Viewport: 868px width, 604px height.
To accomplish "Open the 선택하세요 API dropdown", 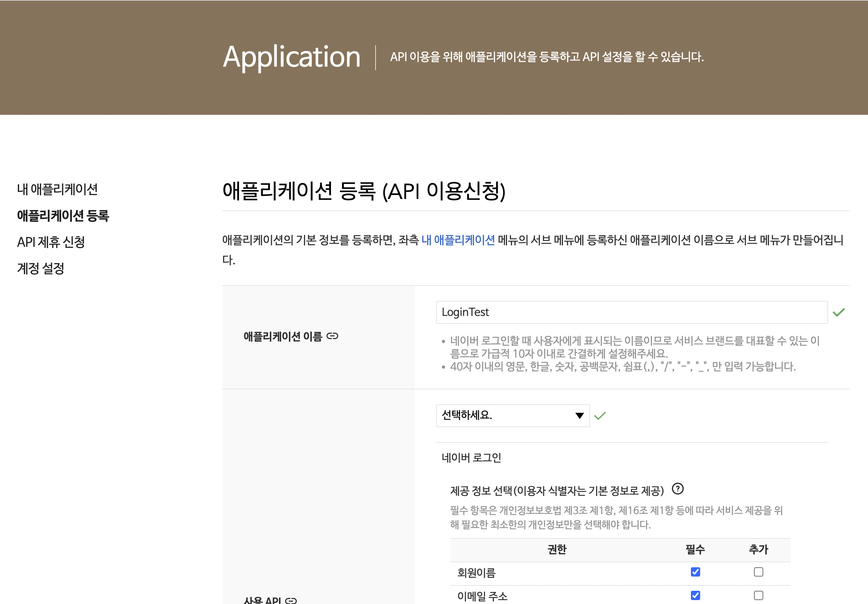I will [x=507, y=416].
